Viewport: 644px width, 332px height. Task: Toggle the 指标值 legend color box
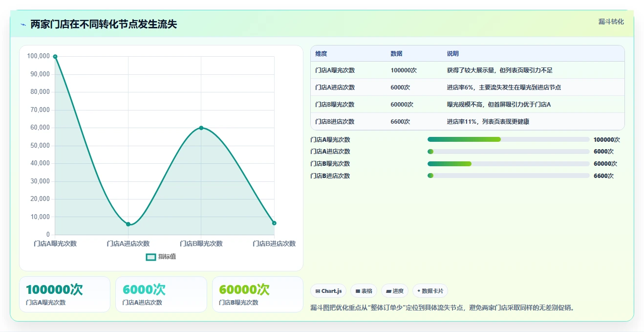(x=151, y=257)
